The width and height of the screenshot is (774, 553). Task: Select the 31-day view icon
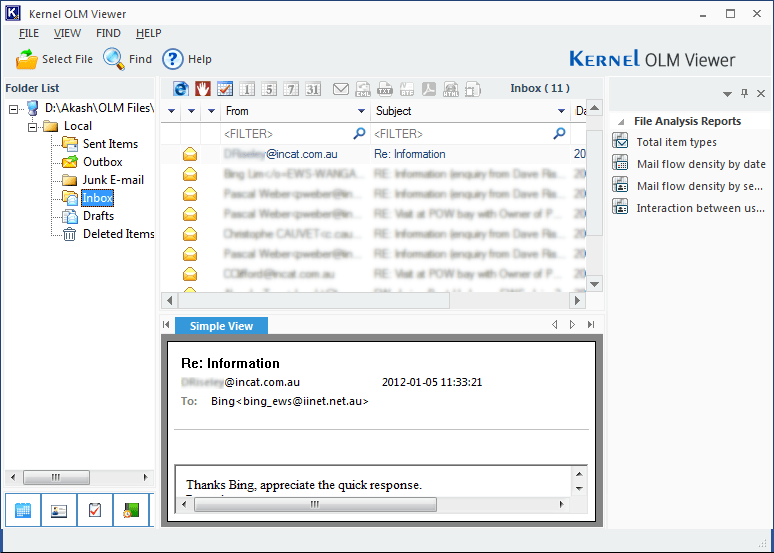[x=312, y=89]
